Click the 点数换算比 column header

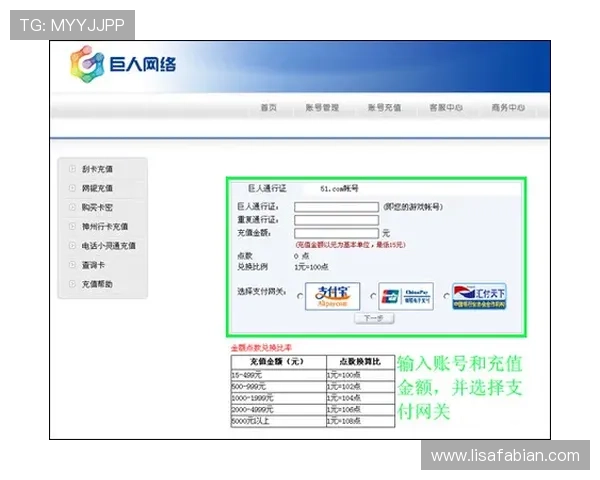pos(360,362)
